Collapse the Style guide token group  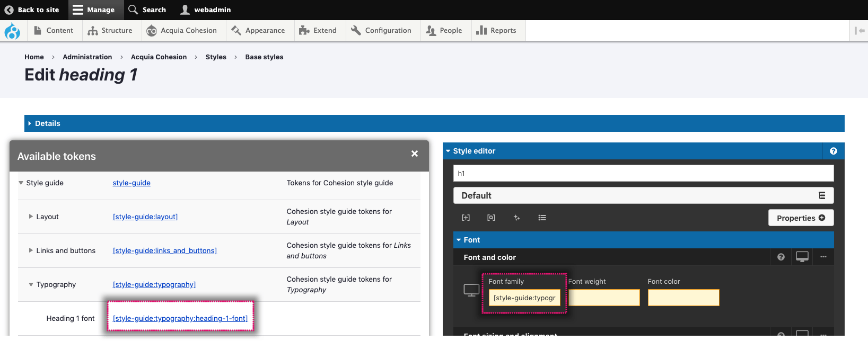(x=21, y=183)
